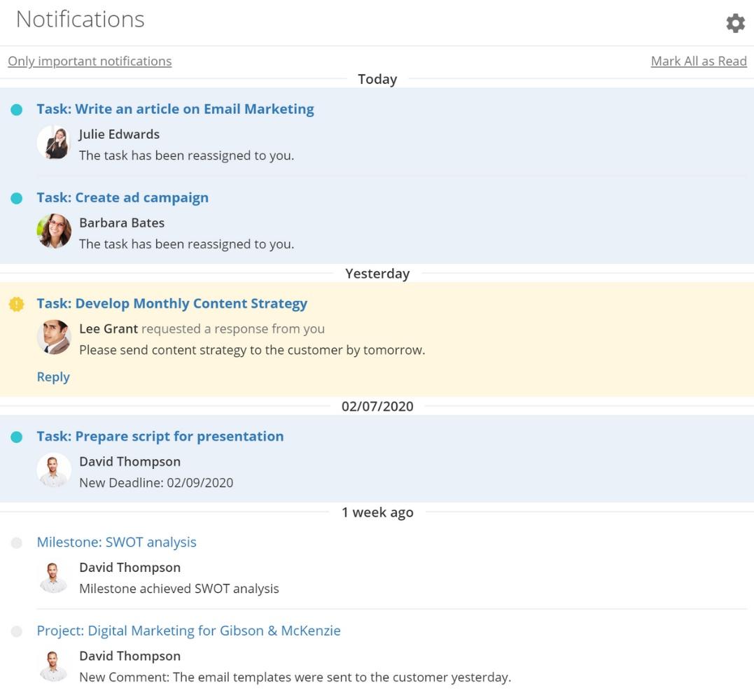This screenshot has width=754, height=700.
Task: Click the '1 week ago' separator
Action: pos(377,512)
